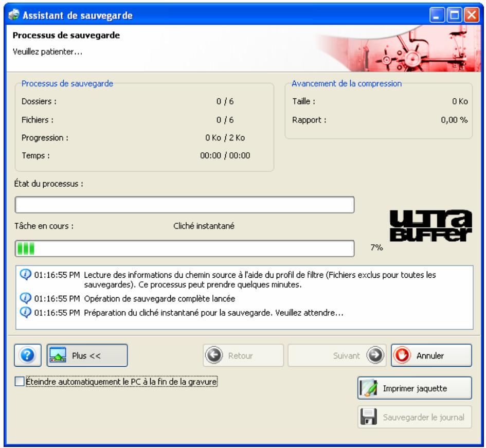The width and height of the screenshot is (486, 448).
Task: Click the 'Avancement de la compression' group label
Action: [347, 83]
